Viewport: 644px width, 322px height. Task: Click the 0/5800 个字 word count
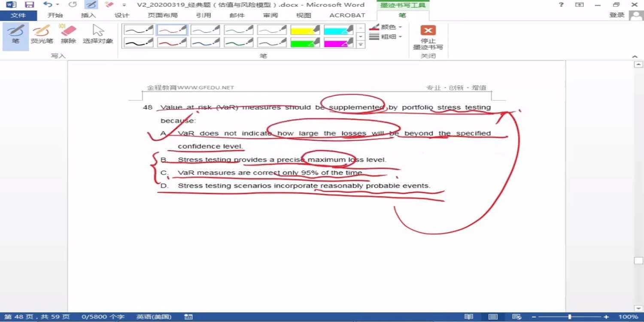[x=103, y=317]
